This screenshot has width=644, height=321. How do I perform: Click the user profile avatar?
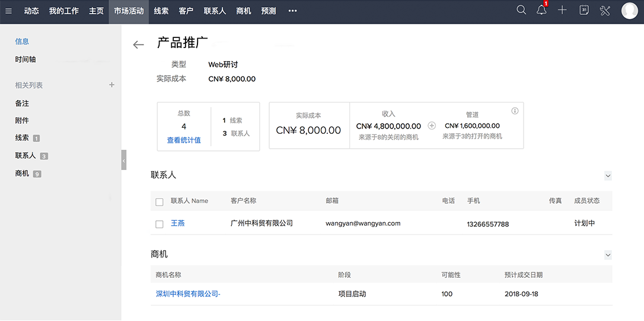pyautogui.click(x=629, y=11)
